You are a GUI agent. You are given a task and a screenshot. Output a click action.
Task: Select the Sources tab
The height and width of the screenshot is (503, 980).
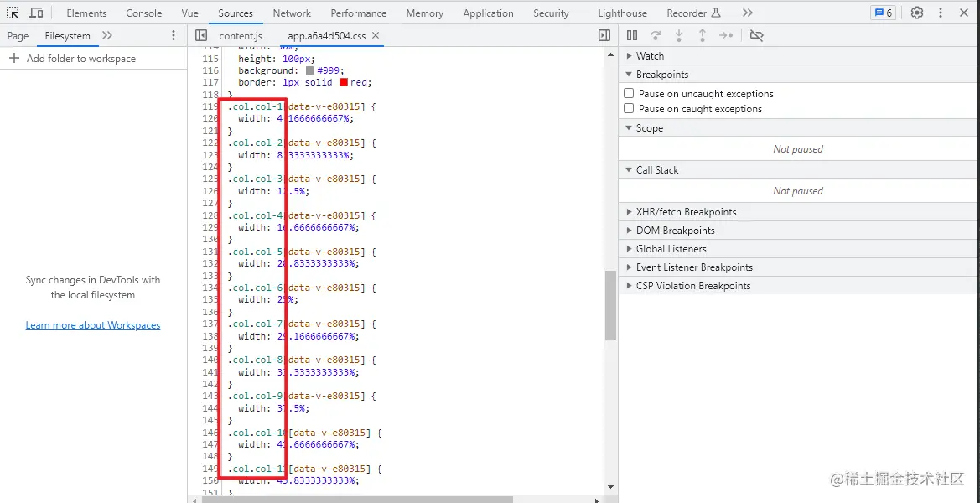(x=236, y=13)
